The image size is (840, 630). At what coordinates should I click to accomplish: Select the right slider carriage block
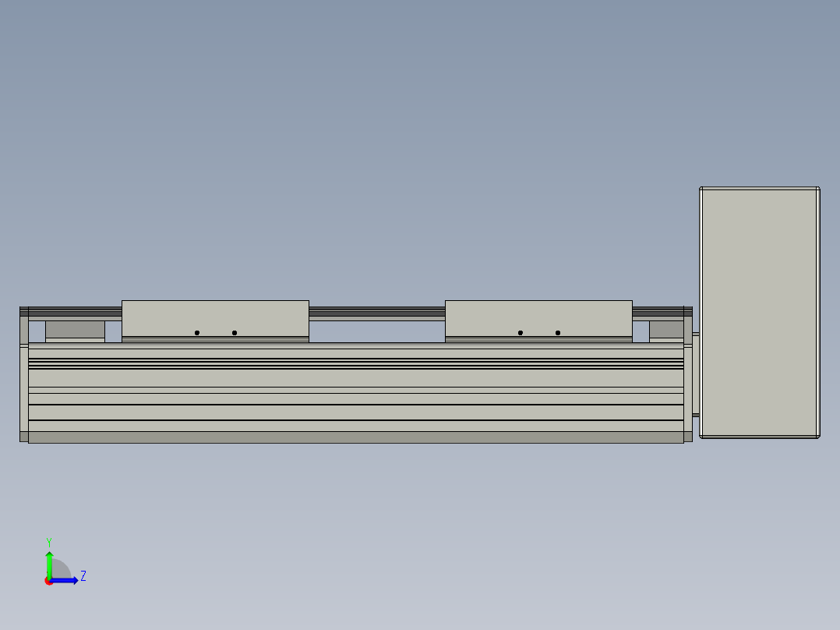tap(538, 320)
